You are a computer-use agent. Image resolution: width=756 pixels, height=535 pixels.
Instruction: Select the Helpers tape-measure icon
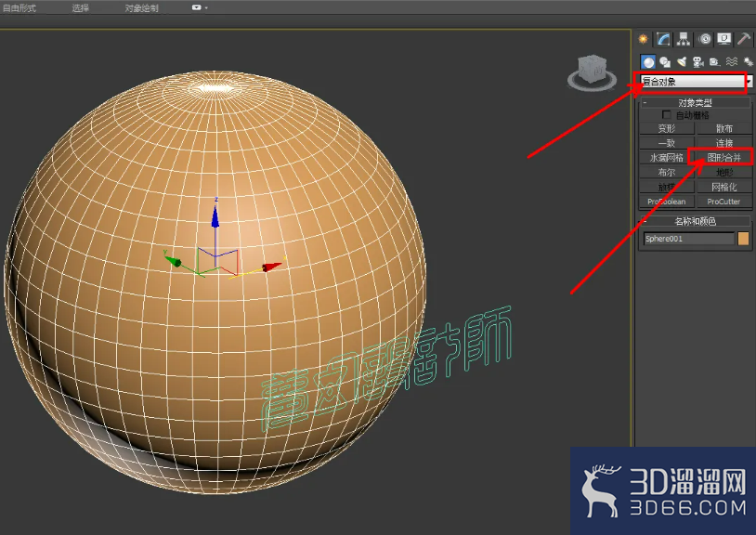[714, 61]
